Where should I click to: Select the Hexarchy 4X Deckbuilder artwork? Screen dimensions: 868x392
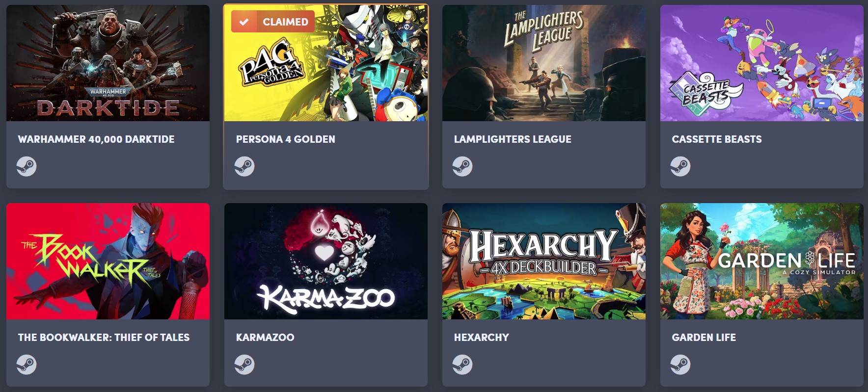tap(544, 261)
